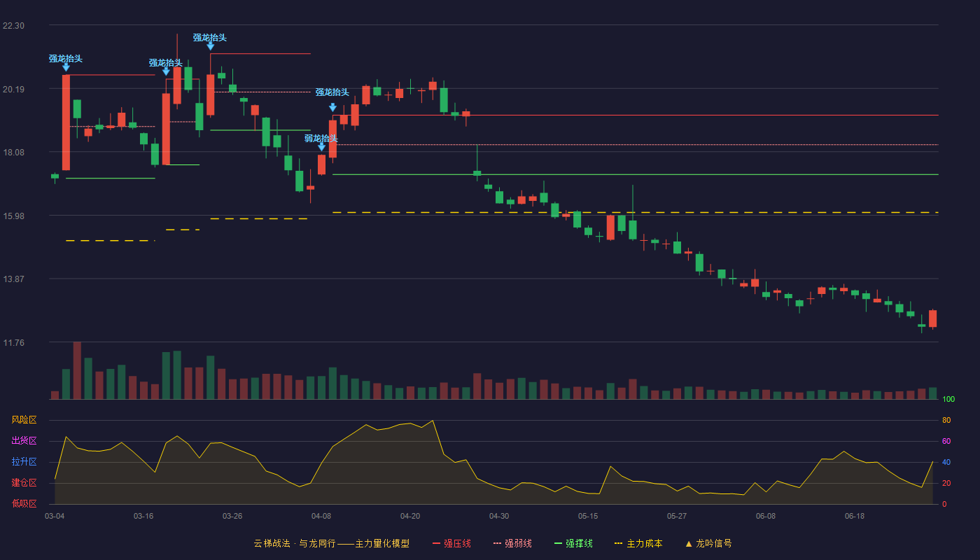Click the 04-08 date label
The height and width of the screenshot is (560, 980).
[321, 516]
